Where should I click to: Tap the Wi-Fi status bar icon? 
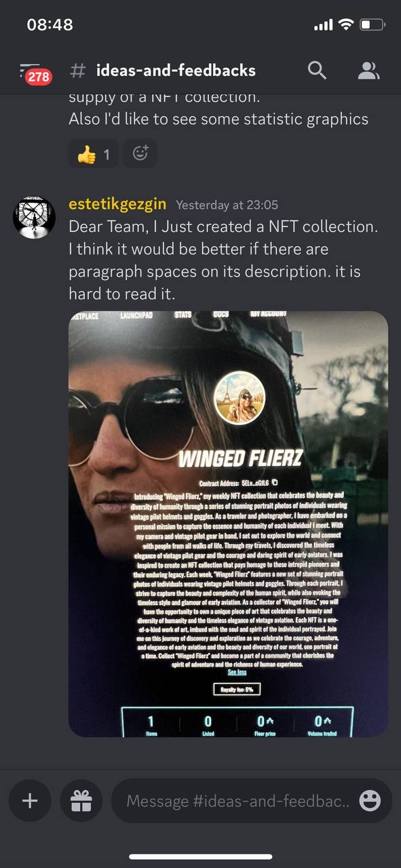346,24
